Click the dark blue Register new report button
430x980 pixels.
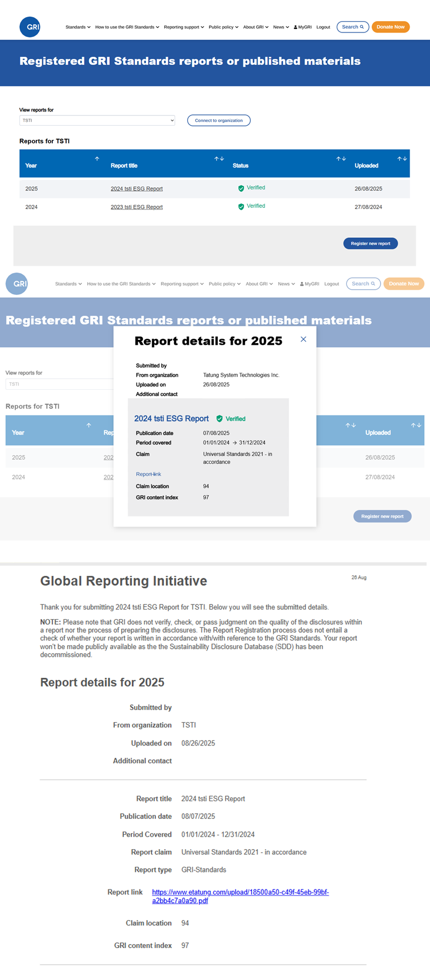(370, 244)
